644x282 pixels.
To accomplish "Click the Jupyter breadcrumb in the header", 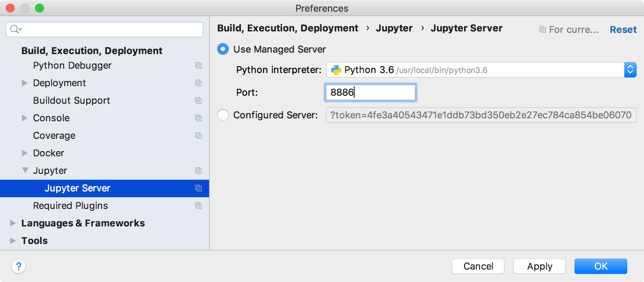I will (394, 28).
